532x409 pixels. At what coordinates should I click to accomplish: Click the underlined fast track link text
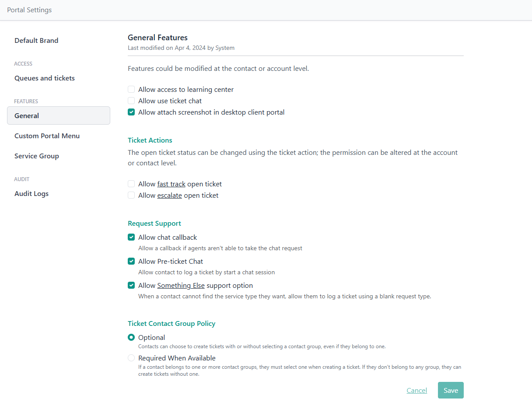(x=171, y=184)
